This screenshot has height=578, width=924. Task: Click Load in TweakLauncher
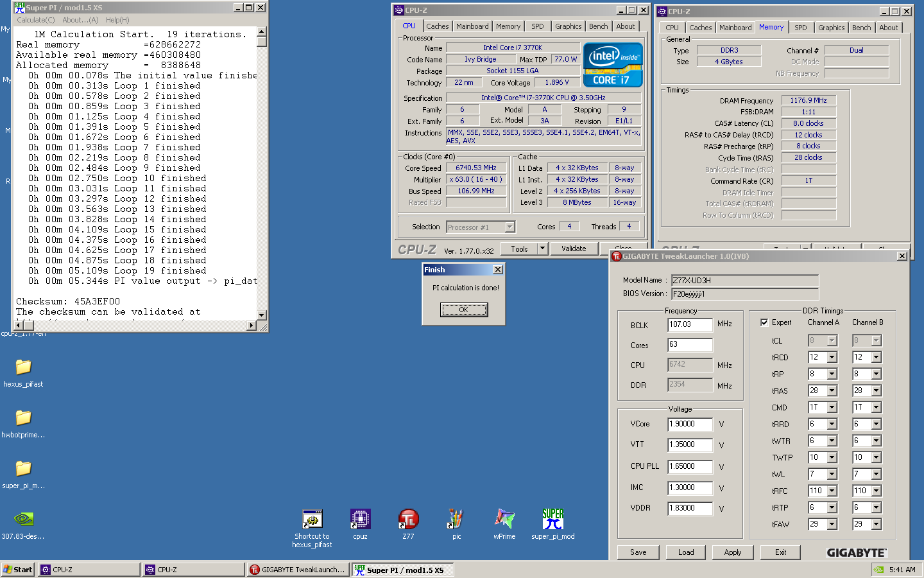[x=686, y=552]
